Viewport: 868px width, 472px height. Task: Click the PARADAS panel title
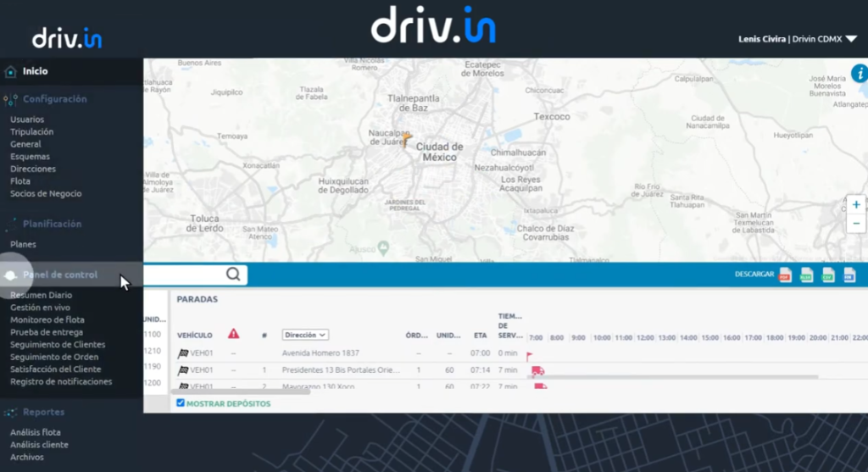tap(197, 299)
